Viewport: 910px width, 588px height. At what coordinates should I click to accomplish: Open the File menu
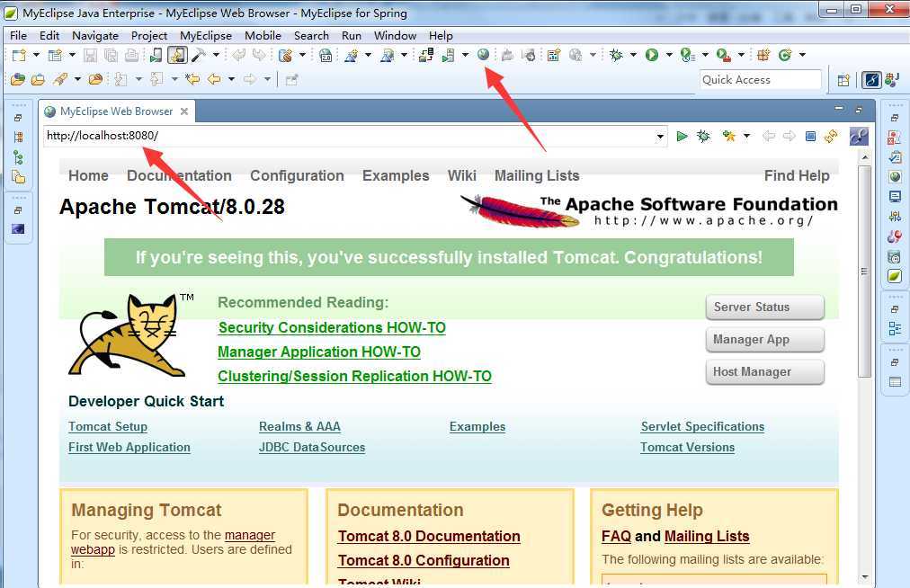click(19, 35)
